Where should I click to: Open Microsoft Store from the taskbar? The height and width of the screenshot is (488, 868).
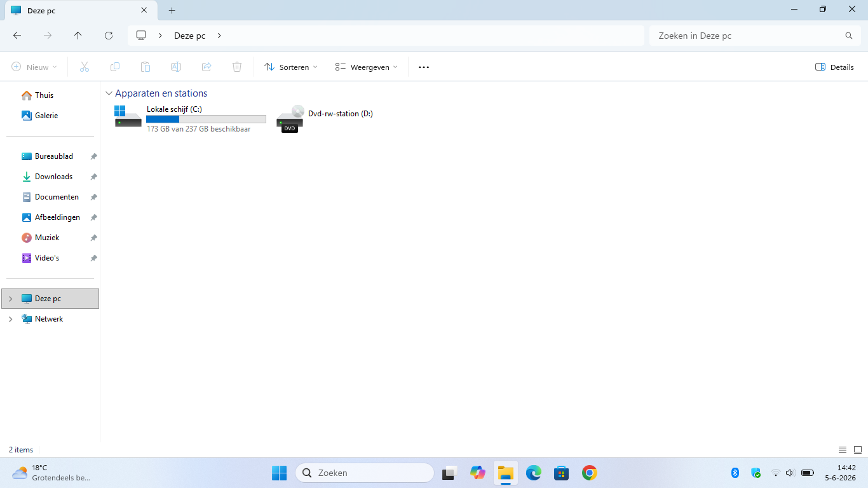561,473
